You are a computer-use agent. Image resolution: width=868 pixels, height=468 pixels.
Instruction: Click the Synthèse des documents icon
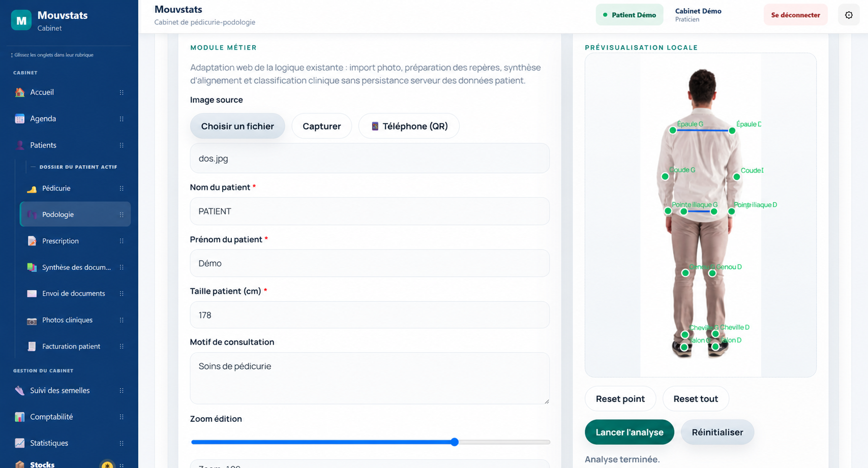coord(32,267)
